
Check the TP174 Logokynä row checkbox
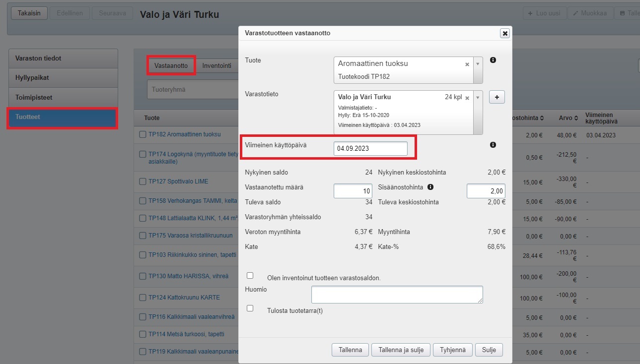coord(143,154)
